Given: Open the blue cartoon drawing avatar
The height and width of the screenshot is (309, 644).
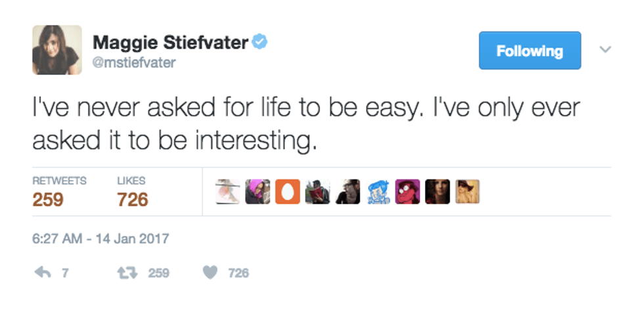Looking at the screenshot, I should [377, 191].
